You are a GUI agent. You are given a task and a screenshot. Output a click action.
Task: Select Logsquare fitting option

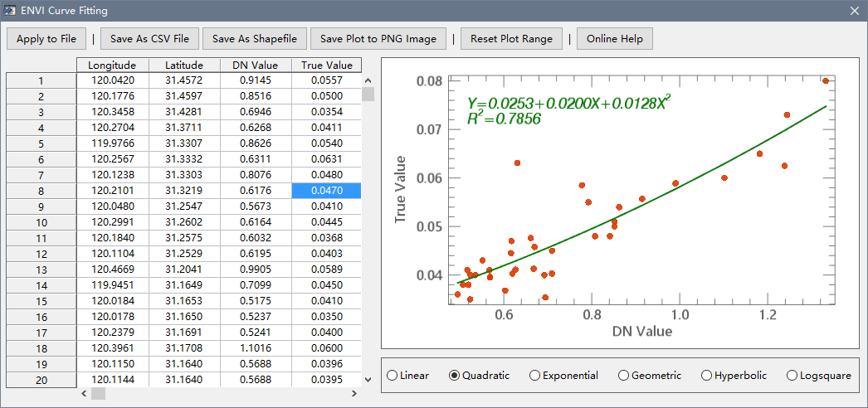[x=819, y=376]
